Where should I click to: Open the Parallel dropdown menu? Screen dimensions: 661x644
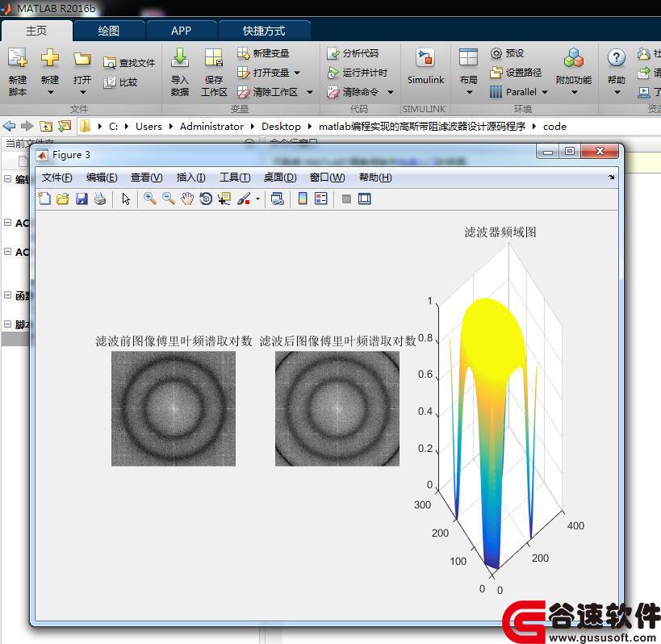click(545, 92)
